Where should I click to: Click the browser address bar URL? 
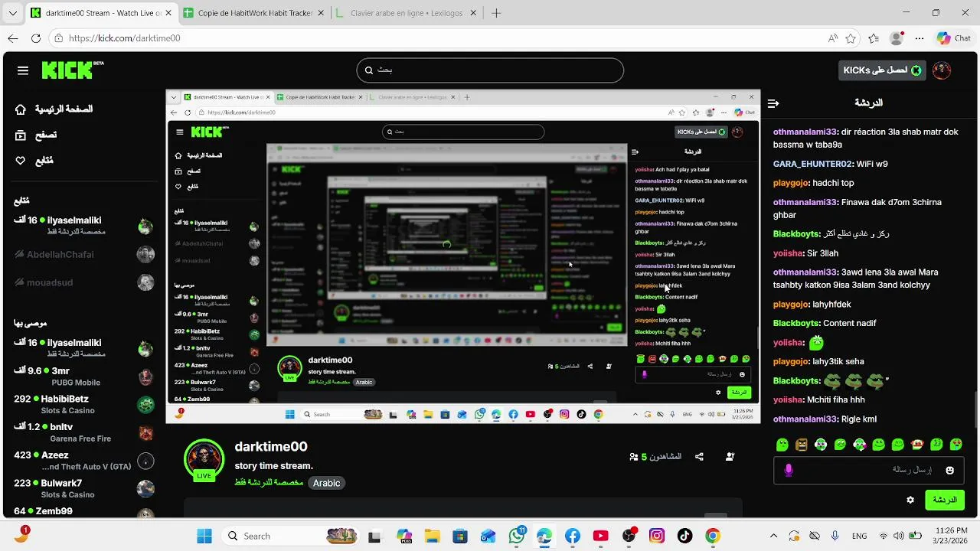(124, 38)
